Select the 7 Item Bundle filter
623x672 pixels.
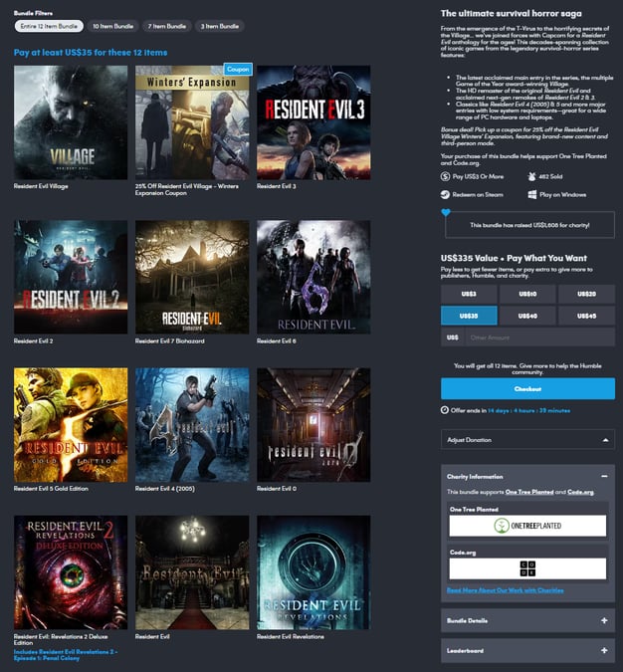[166, 26]
